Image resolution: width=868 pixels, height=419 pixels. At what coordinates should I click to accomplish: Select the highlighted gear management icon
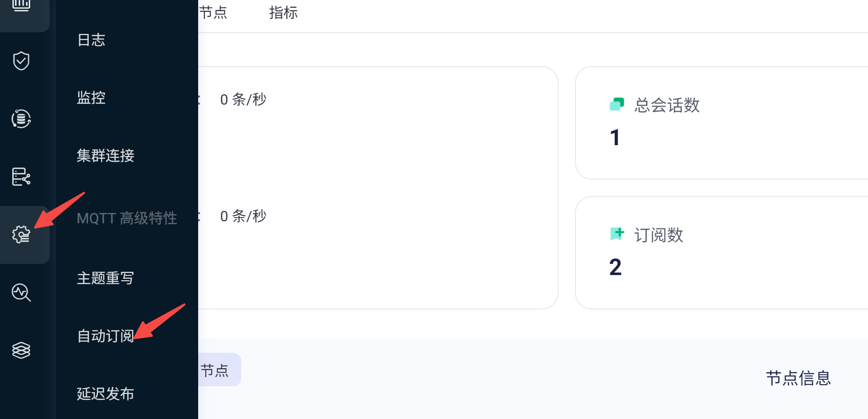[x=22, y=235]
